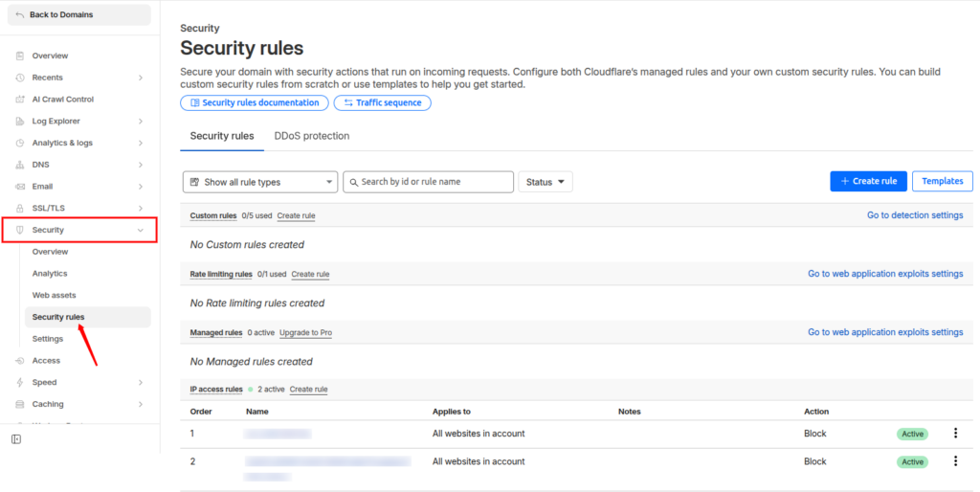Click the plus icon on the Create rule button
The image size is (980, 492).
(x=845, y=181)
